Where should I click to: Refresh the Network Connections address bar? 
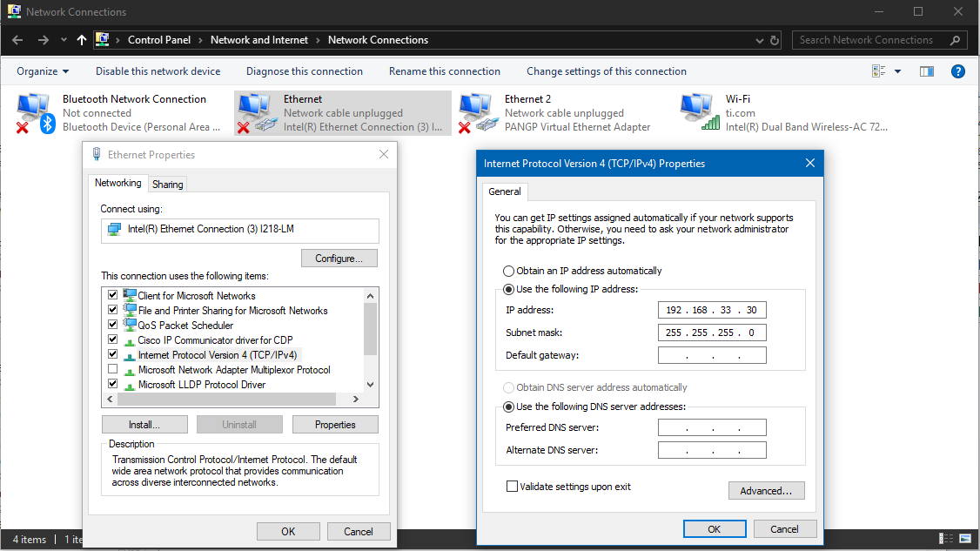[775, 40]
